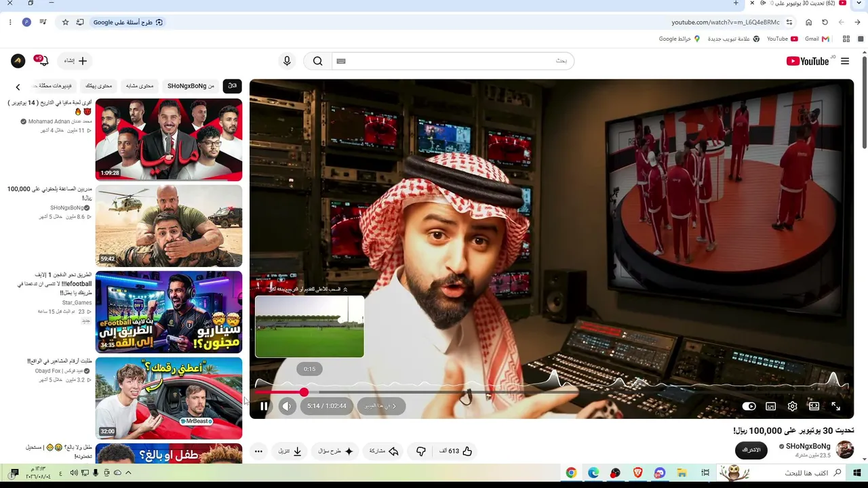This screenshot has height=488, width=868.
Task: Open the 59:42 helicopter video thumbnail
Action: (x=169, y=226)
